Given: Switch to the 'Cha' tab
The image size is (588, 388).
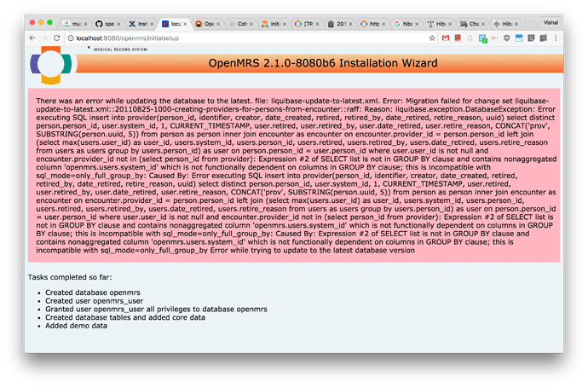Looking at the screenshot, I should pyautogui.click(x=471, y=24).
